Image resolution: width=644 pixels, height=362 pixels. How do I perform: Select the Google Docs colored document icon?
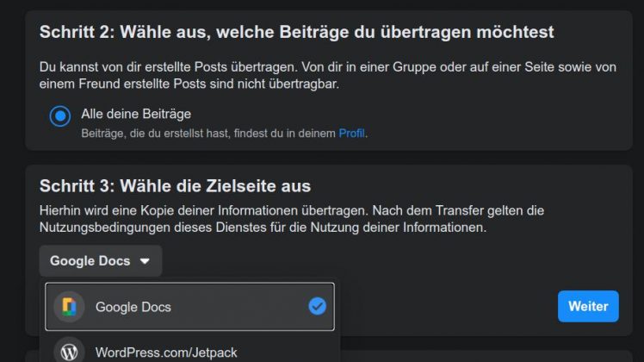click(x=69, y=307)
